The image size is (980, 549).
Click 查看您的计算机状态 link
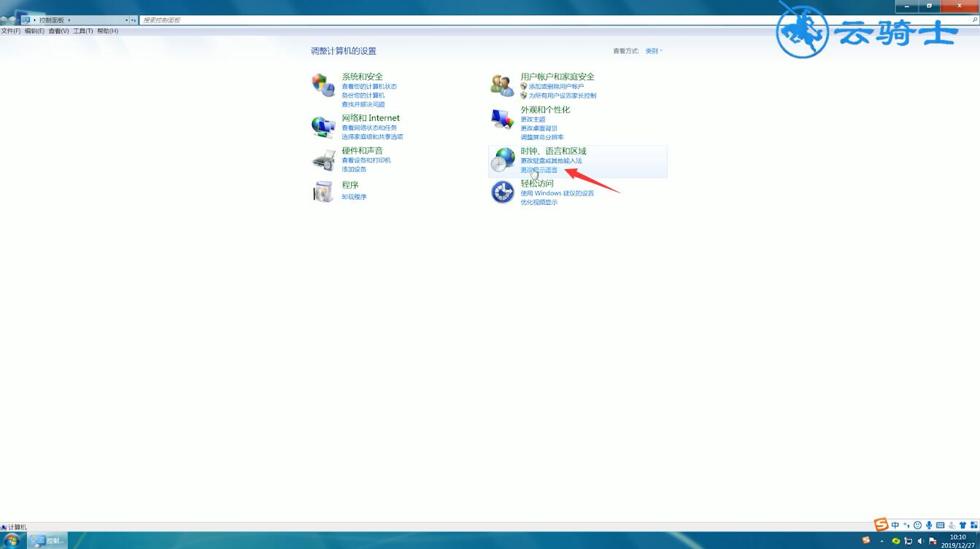[369, 87]
